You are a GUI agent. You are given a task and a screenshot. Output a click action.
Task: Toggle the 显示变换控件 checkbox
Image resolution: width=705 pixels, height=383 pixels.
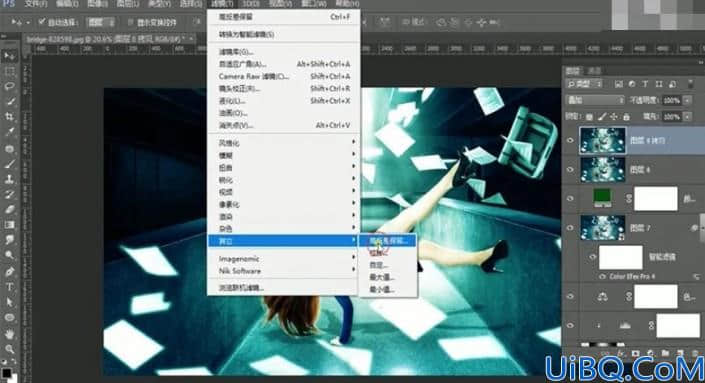(130, 22)
